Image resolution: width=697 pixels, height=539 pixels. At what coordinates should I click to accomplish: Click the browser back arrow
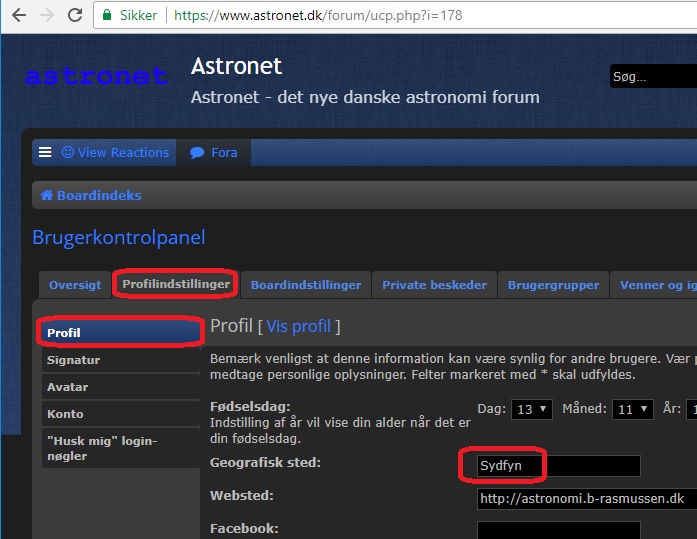click(x=19, y=15)
